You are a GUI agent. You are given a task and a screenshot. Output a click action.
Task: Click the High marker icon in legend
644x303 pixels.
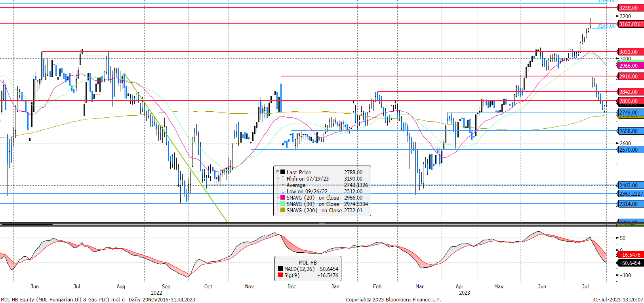(283, 178)
